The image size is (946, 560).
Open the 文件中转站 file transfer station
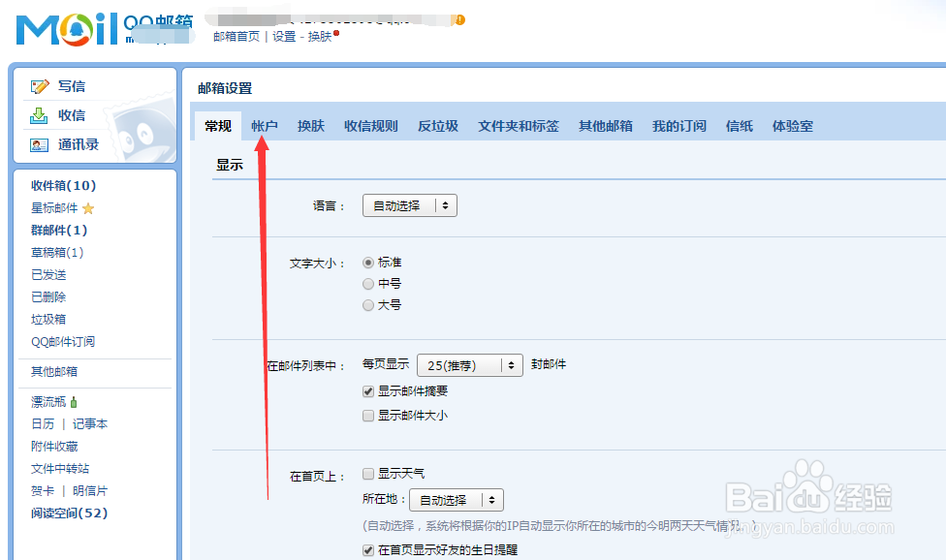60,469
